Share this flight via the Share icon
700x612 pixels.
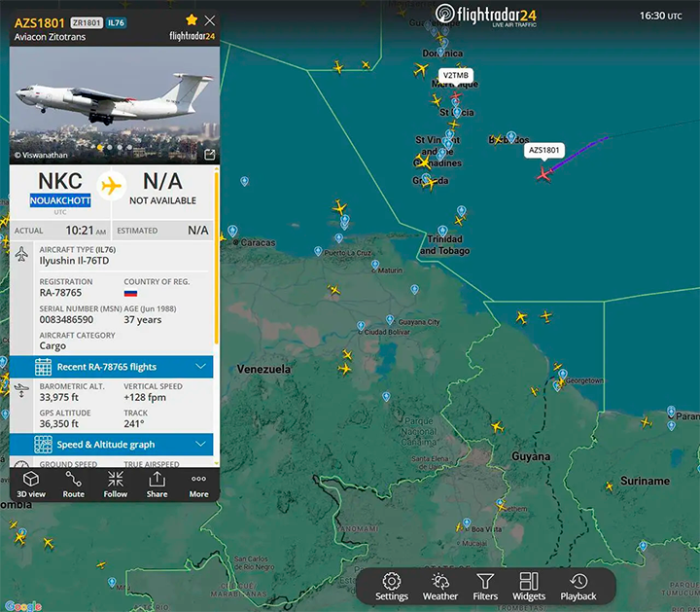(x=157, y=484)
